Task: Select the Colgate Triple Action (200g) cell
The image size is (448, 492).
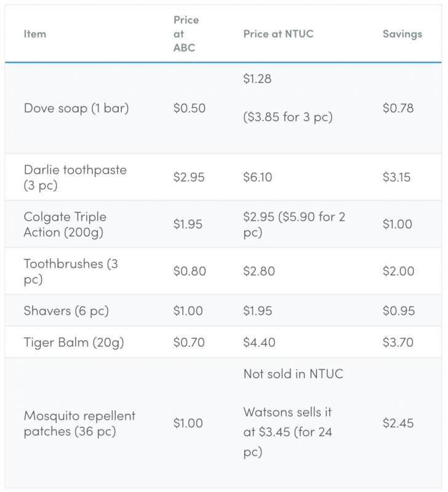Action: click(65, 224)
